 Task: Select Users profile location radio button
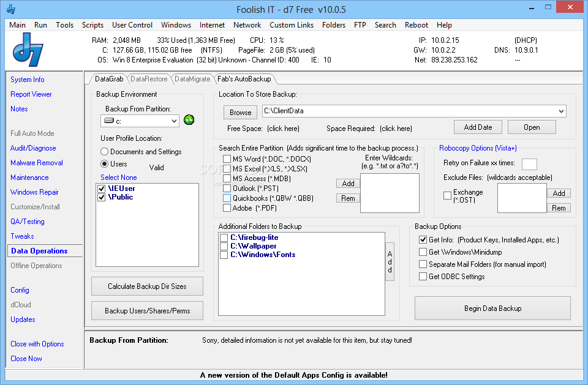[x=104, y=164]
